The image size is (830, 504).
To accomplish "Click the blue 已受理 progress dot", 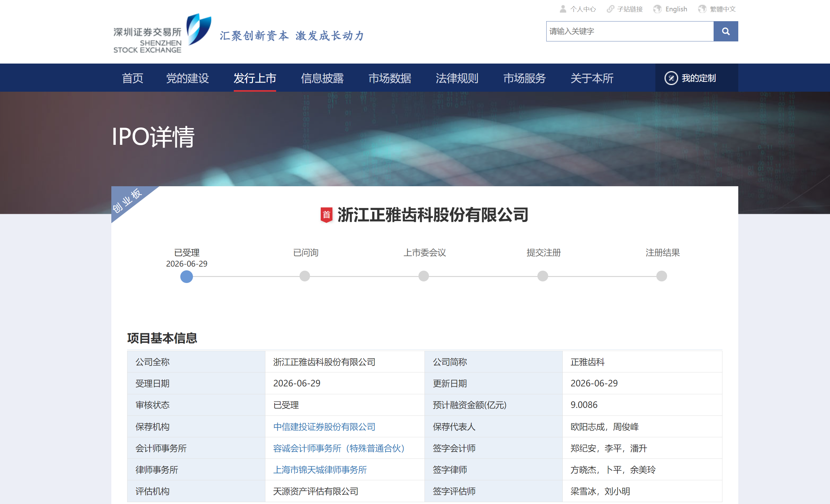I will tap(187, 276).
